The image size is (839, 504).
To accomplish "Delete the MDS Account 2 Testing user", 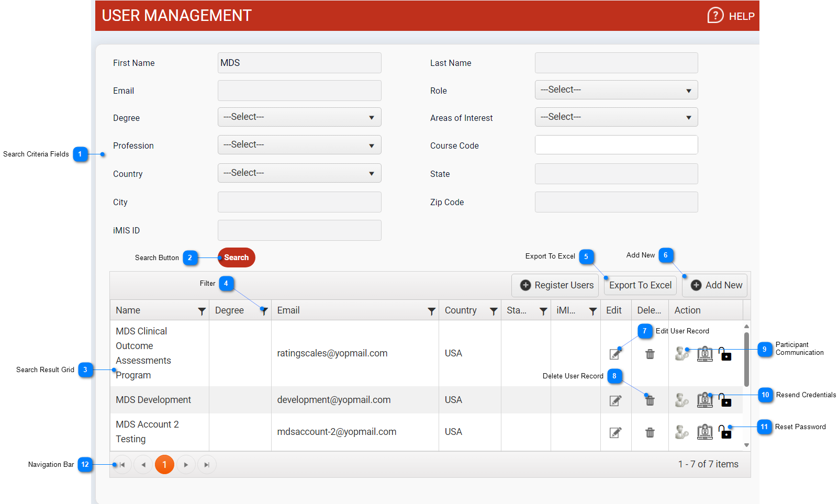I will [650, 432].
